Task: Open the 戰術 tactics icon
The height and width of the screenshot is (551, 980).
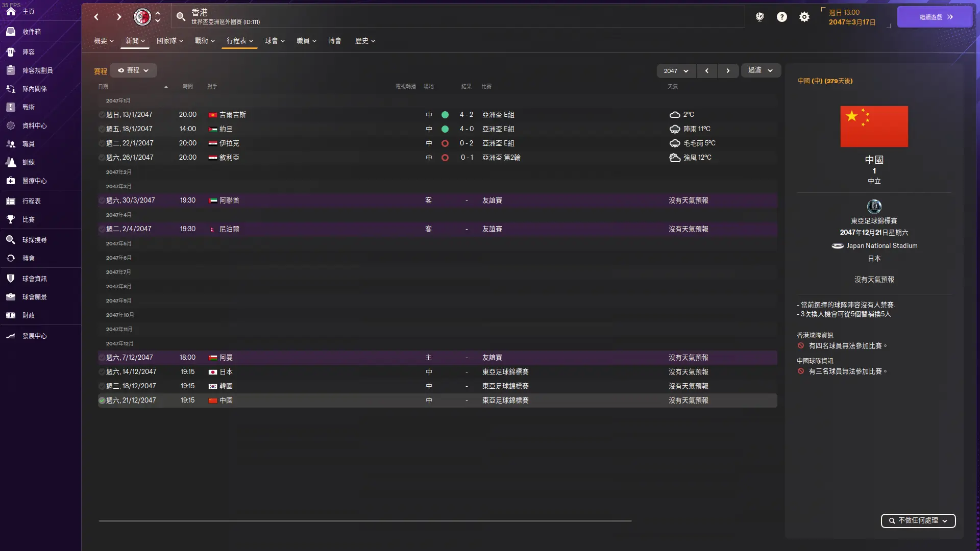Action: [11, 107]
